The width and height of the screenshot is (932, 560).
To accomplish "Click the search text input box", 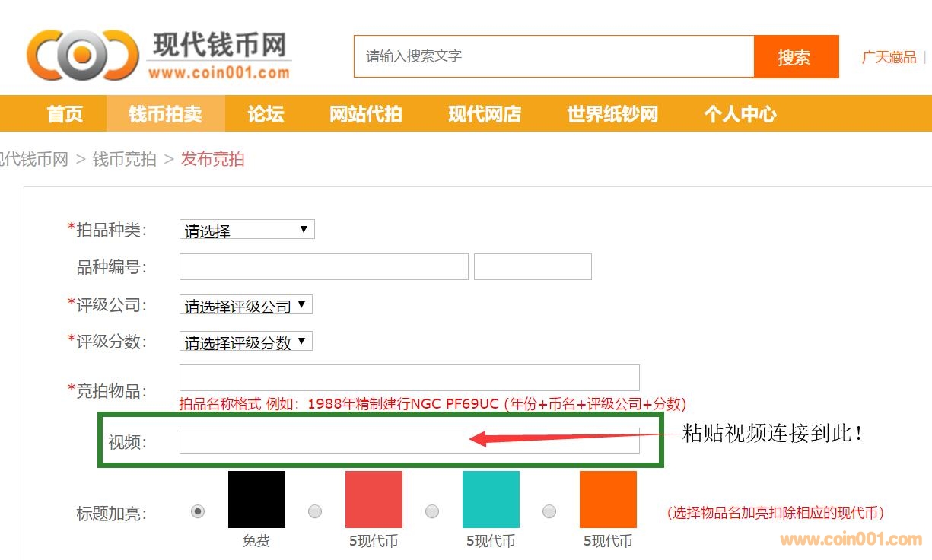I will point(553,56).
